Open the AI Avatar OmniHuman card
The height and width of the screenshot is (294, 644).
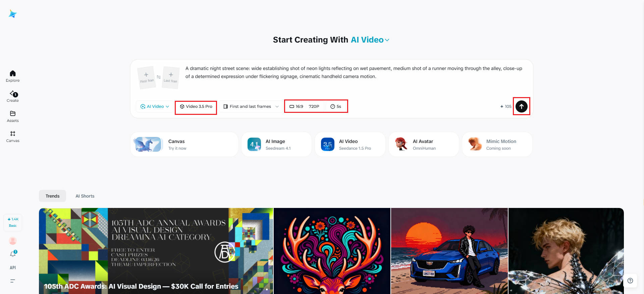[x=424, y=144]
